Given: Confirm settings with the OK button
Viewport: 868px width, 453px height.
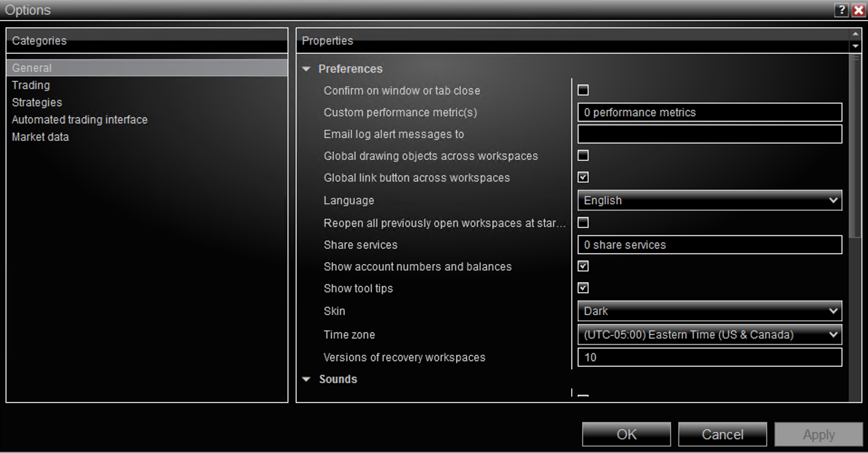Looking at the screenshot, I should tap(626, 434).
